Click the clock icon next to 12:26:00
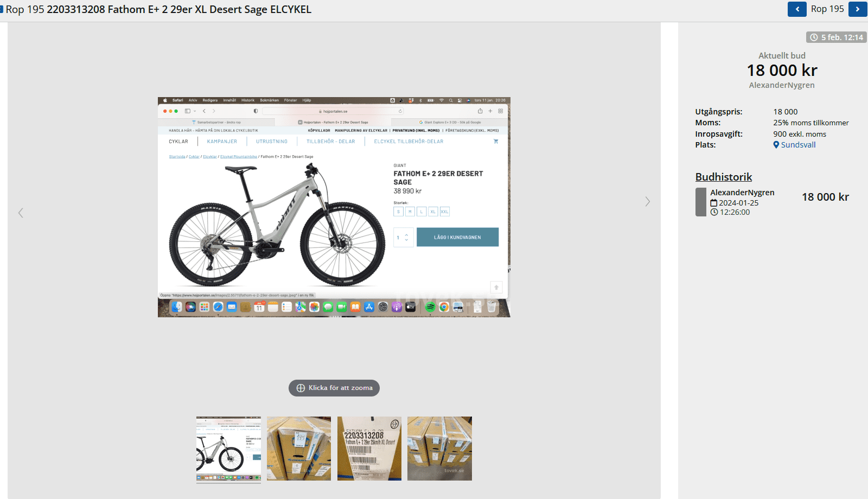The image size is (868, 499). [x=714, y=212]
